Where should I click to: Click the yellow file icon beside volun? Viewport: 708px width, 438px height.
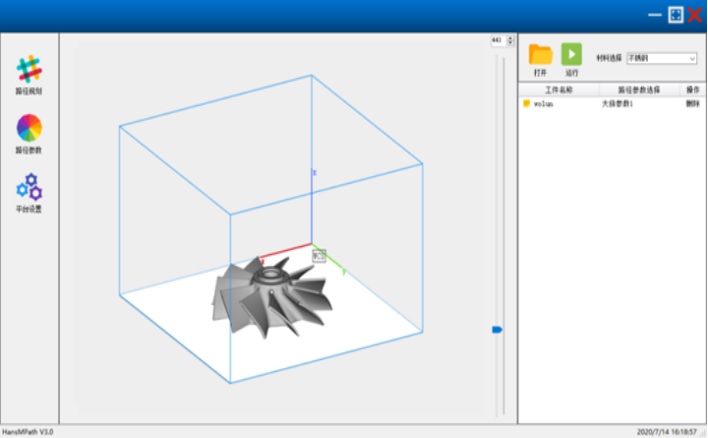[526, 103]
